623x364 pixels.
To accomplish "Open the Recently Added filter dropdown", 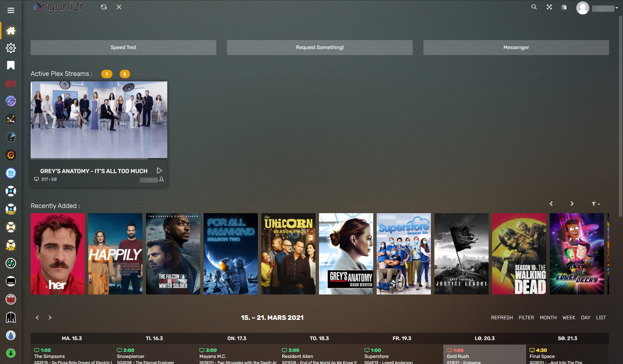I will [x=595, y=204].
